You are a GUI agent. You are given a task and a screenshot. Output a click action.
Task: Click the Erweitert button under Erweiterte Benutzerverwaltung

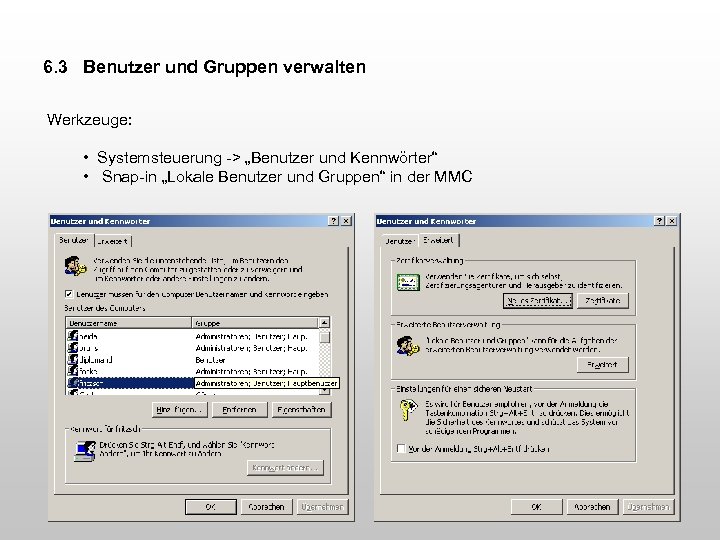click(602, 365)
